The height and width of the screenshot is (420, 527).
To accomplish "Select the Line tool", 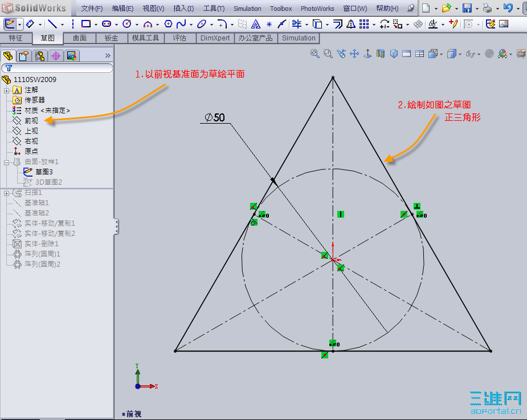I will point(52,24).
